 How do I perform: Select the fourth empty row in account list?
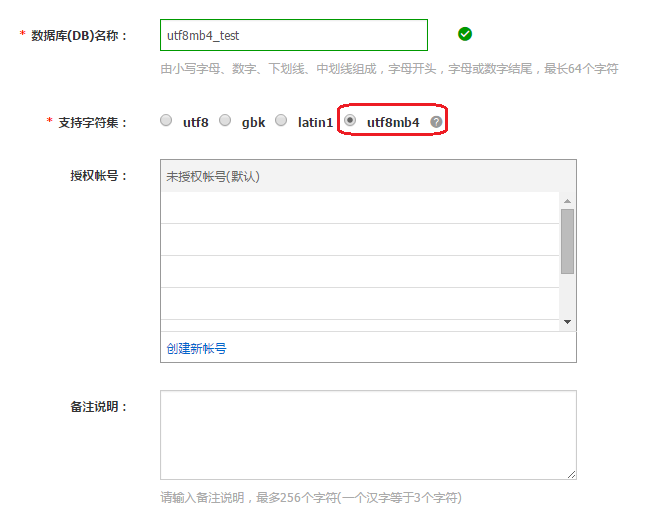tap(359, 304)
